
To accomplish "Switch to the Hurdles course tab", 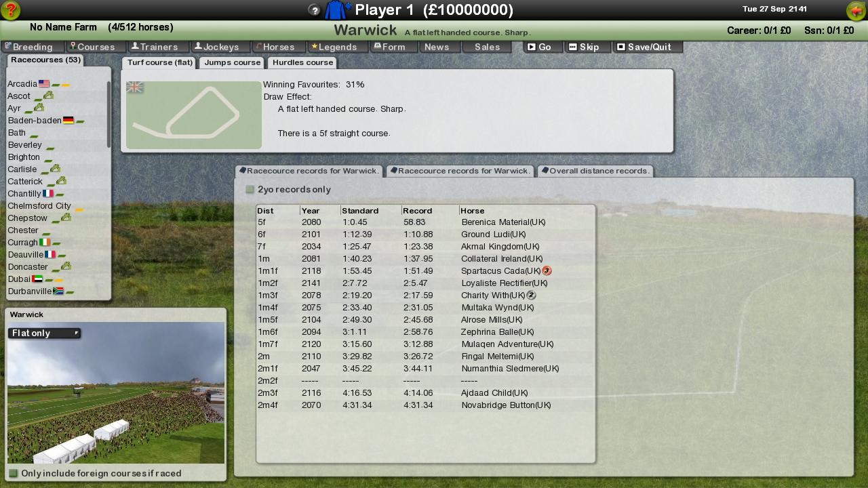I will coord(302,62).
